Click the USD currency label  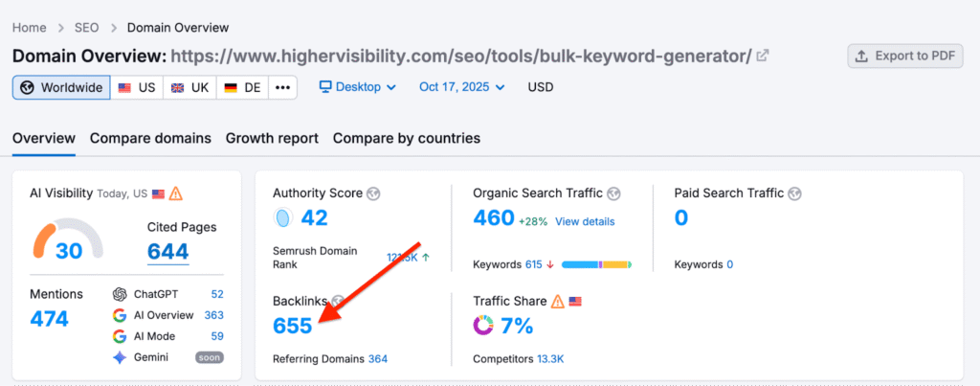pos(541,87)
